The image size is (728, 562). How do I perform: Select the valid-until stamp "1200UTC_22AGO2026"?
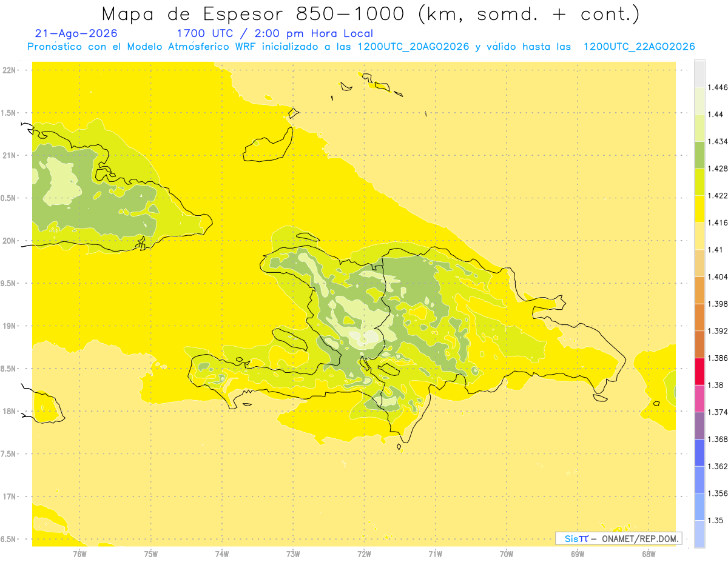[x=639, y=47]
